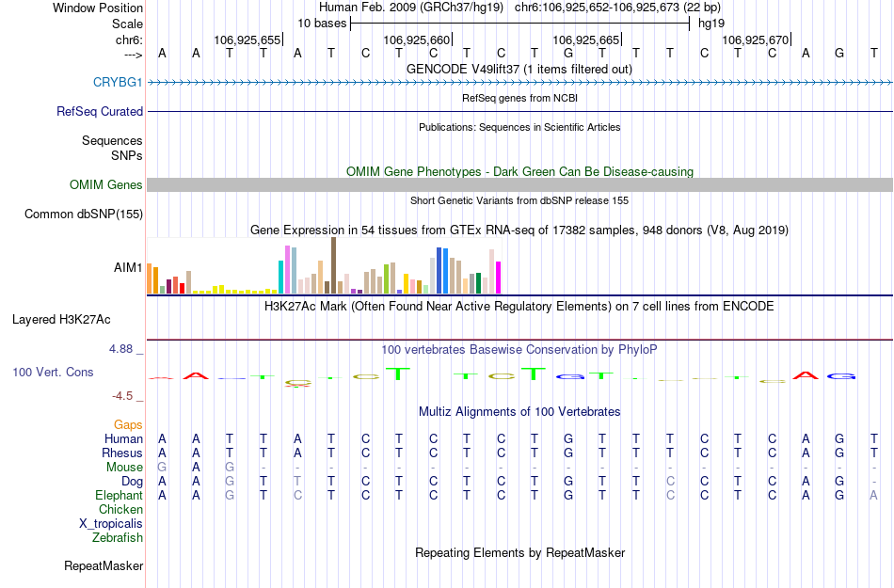Click the 4.88 PhyloP maximum value

click(x=120, y=349)
